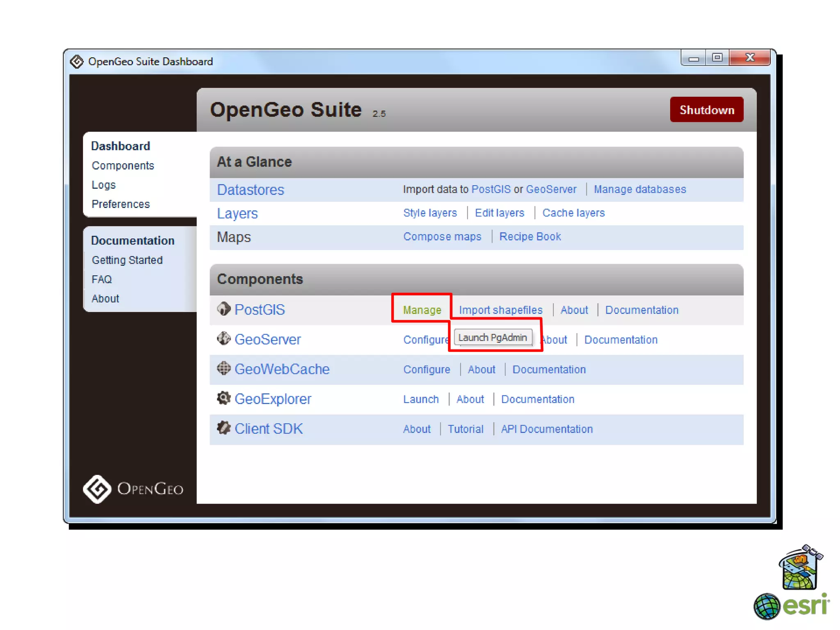
Task: Open the Components sidebar item
Action: (123, 166)
